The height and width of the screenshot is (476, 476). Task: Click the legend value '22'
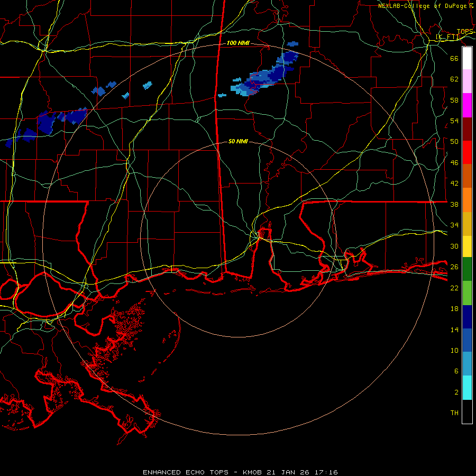tap(454, 288)
